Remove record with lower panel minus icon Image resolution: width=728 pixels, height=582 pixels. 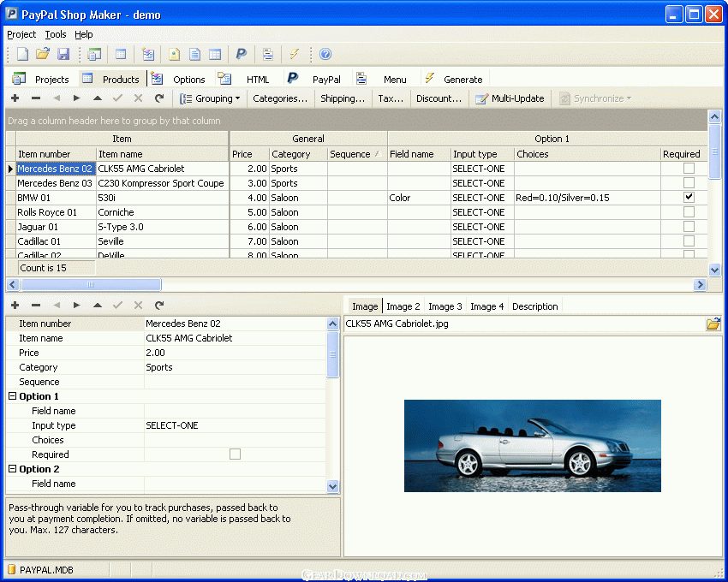click(x=36, y=305)
